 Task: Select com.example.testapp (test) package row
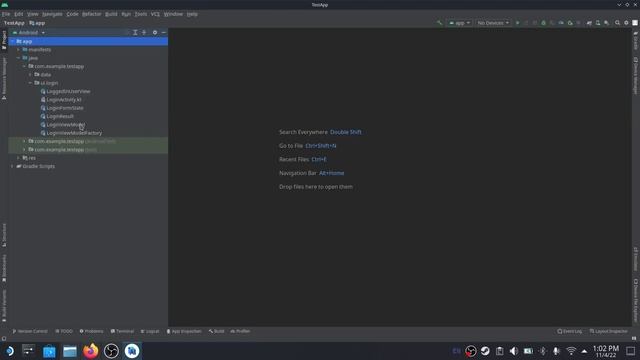pos(88,149)
